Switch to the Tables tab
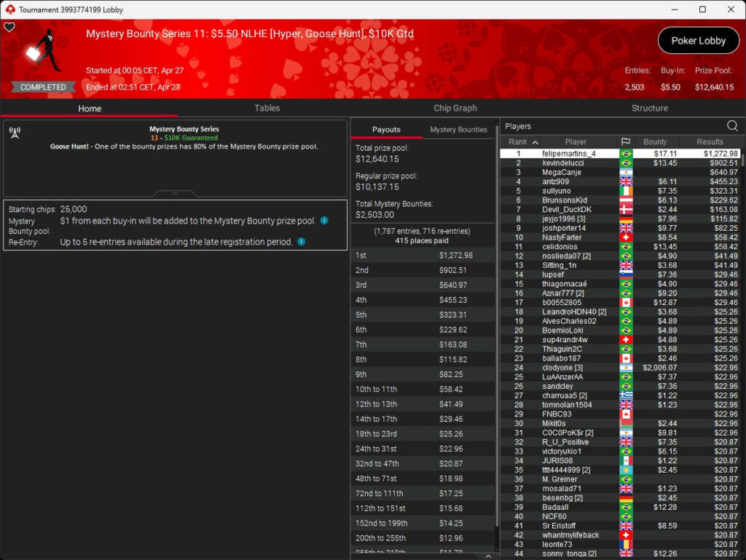The width and height of the screenshot is (746, 560). (x=267, y=108)
